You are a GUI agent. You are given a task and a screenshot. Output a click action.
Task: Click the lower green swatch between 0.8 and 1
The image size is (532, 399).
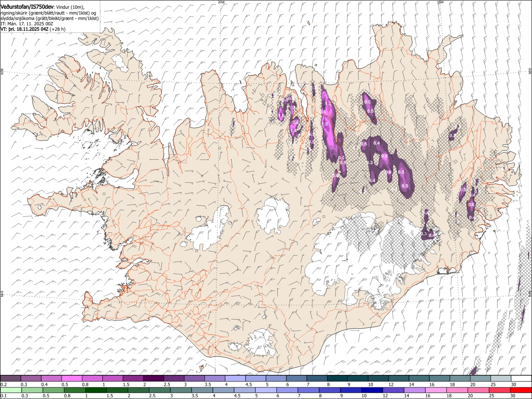pyautogui.click(x=75, y=390)
